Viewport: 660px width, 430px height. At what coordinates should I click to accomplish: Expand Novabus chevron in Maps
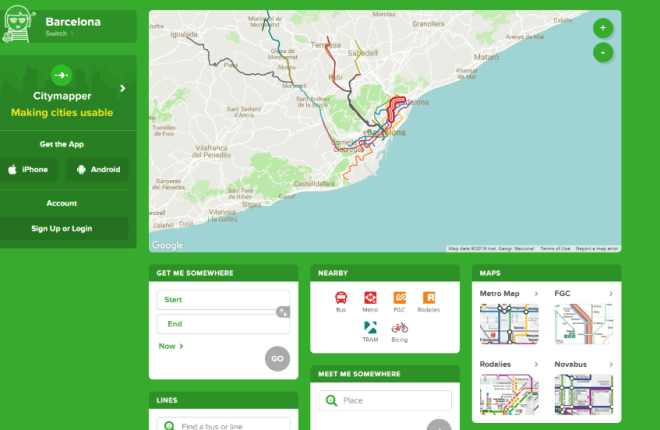[611, 364]
